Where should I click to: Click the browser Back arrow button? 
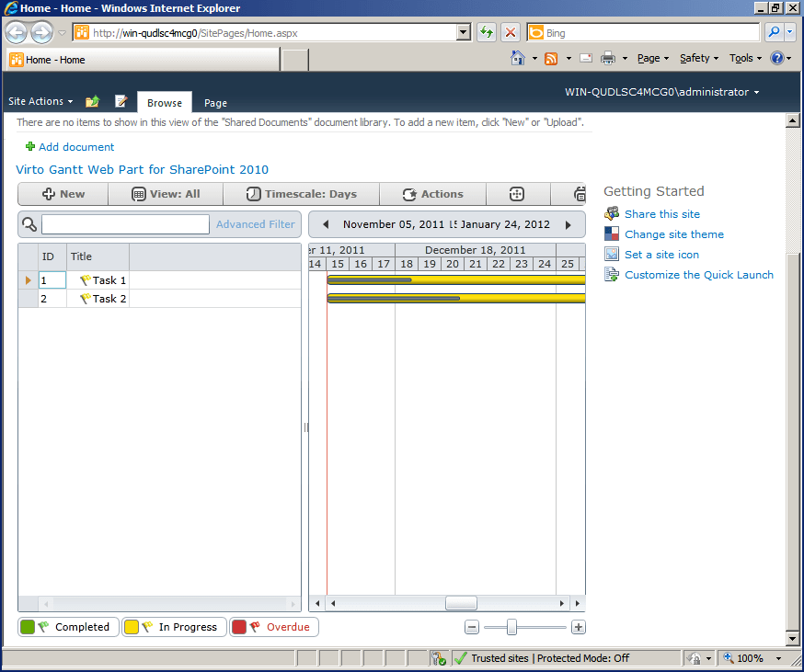click(16, 33)
